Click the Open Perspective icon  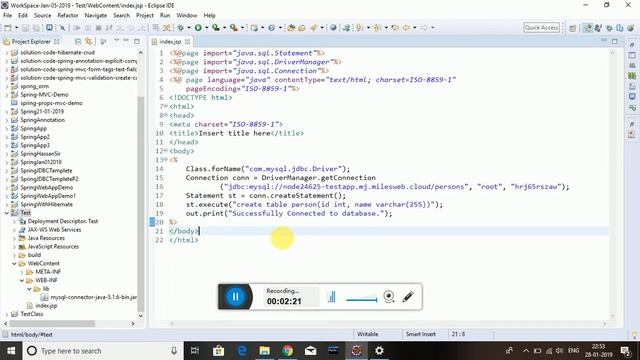[x=573, y=28]
